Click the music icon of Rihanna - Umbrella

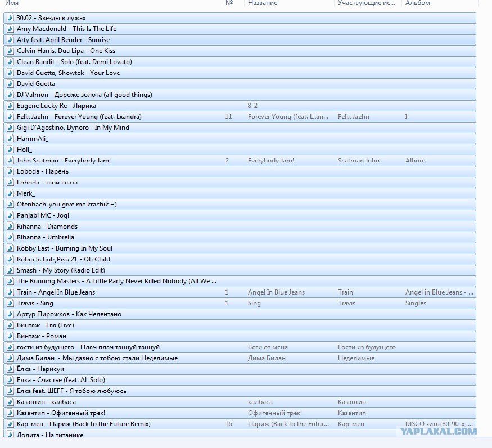coord(10,237)
